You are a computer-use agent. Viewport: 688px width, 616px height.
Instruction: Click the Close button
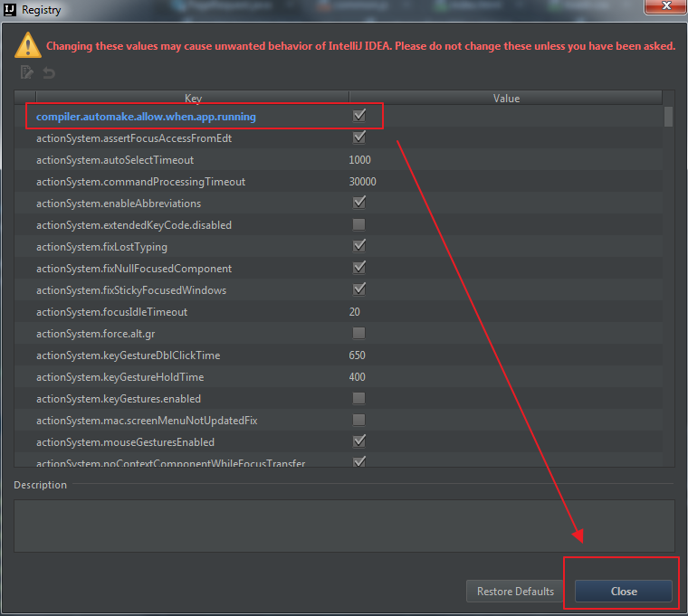click(623, 591)
